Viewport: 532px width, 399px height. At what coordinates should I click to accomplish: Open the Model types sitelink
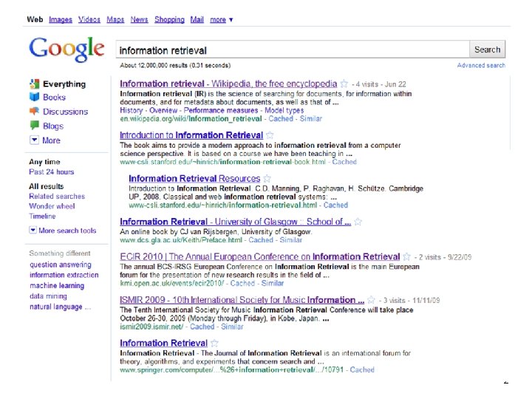tap(284, 110)
